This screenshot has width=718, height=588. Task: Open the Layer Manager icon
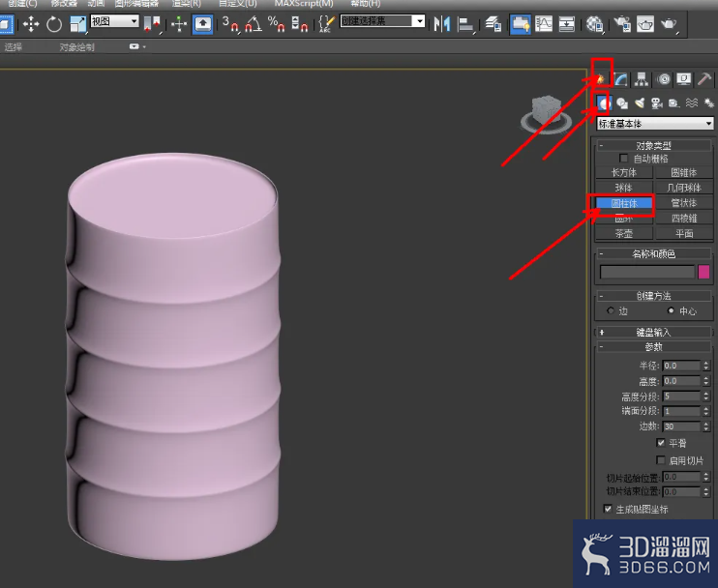pyautogui.click(x=494, y=24)
